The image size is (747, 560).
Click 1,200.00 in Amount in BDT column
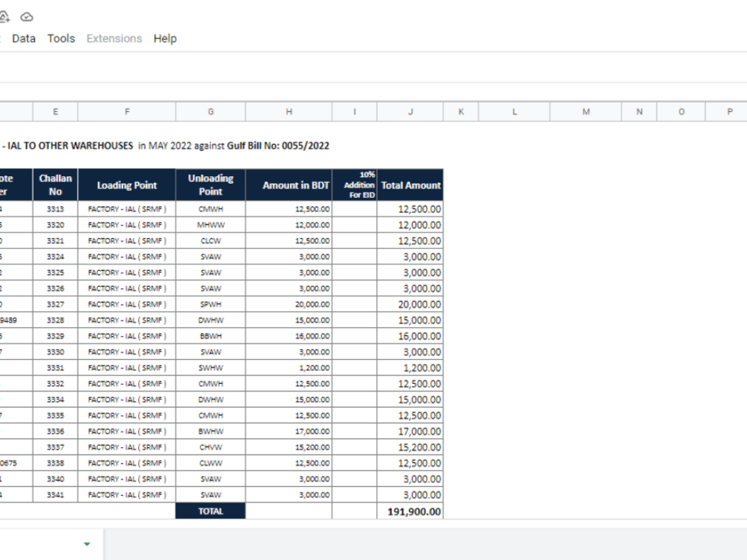click(288, 367)
